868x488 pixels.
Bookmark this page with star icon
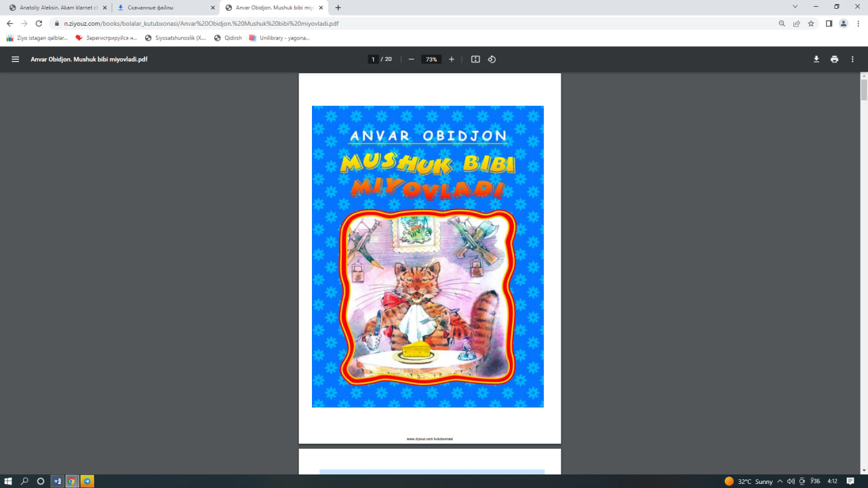[811, 23]
